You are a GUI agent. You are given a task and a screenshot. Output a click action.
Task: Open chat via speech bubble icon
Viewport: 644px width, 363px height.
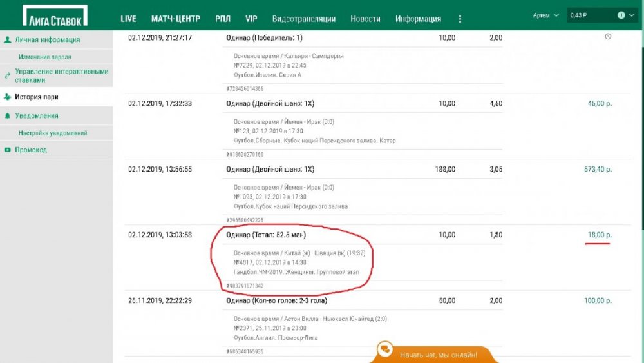pos(385,350)
